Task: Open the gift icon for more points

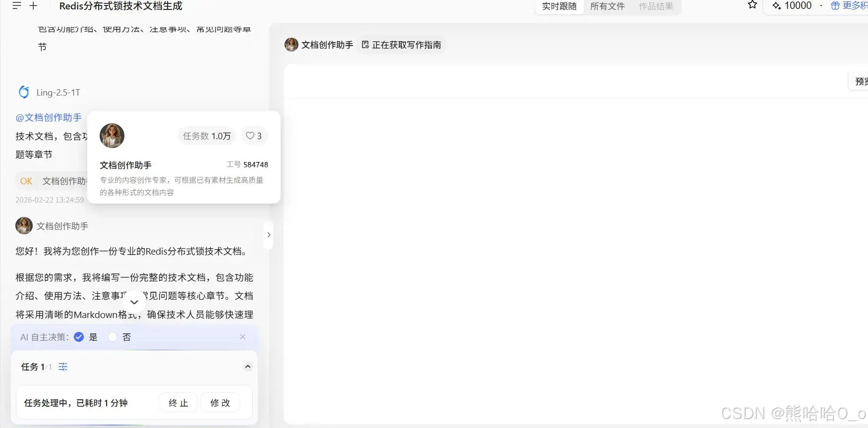Action: coord(835,6)
